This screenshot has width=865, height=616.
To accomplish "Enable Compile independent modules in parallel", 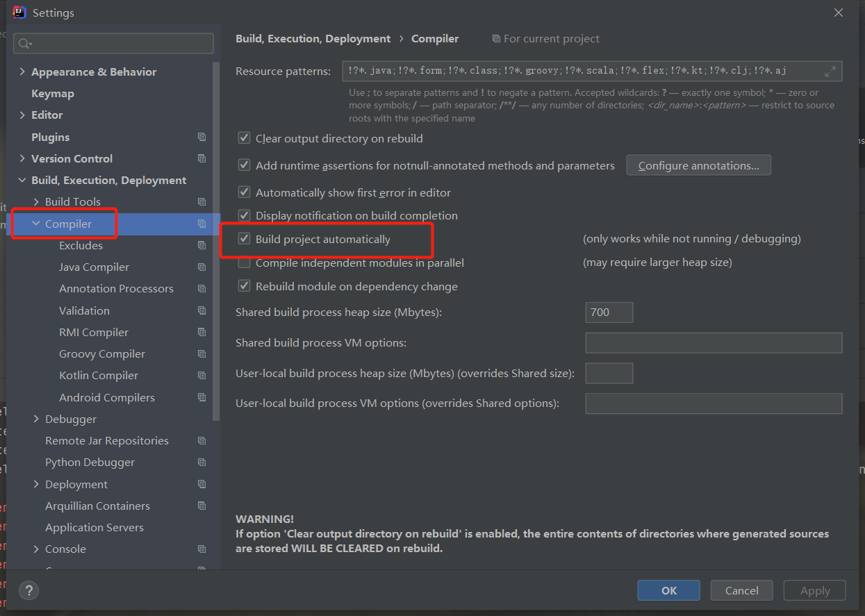I will pos(244,263).
